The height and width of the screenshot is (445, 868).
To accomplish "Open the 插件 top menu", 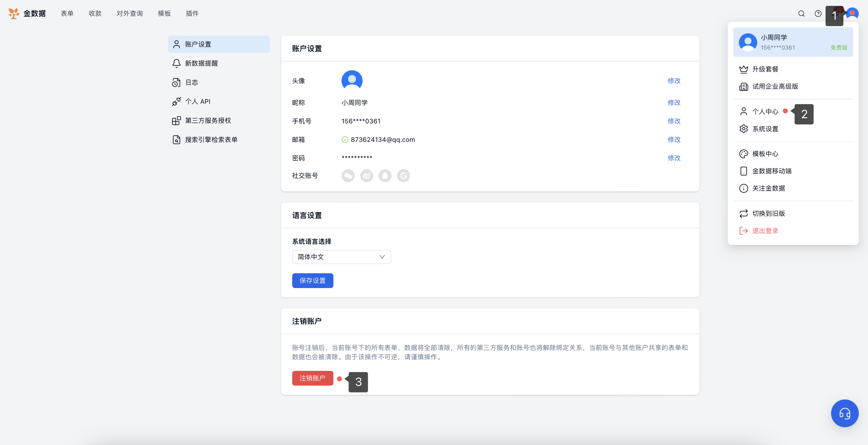I will [192, 14].
